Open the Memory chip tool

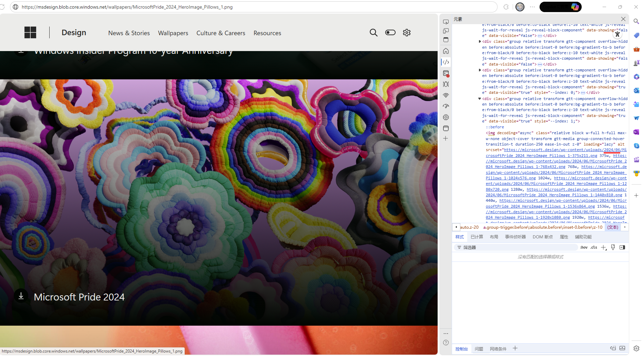point(446,117)
